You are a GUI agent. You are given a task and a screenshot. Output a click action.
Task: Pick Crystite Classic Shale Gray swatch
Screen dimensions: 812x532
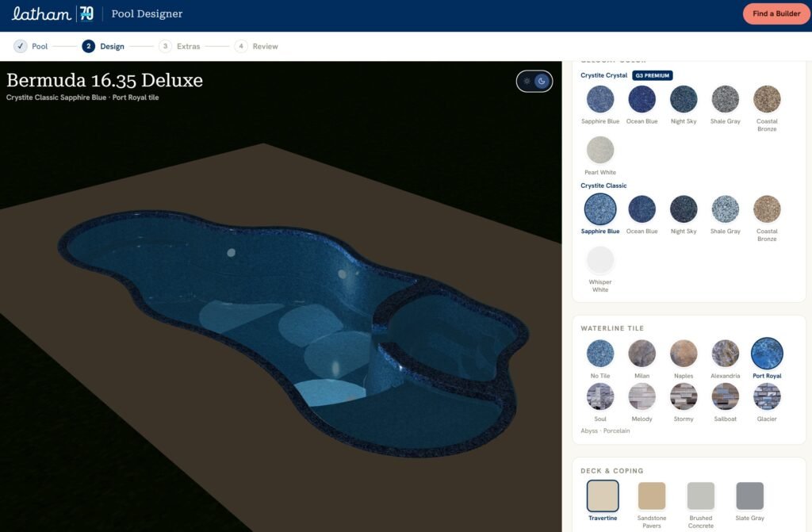click(x=725, y=209)
